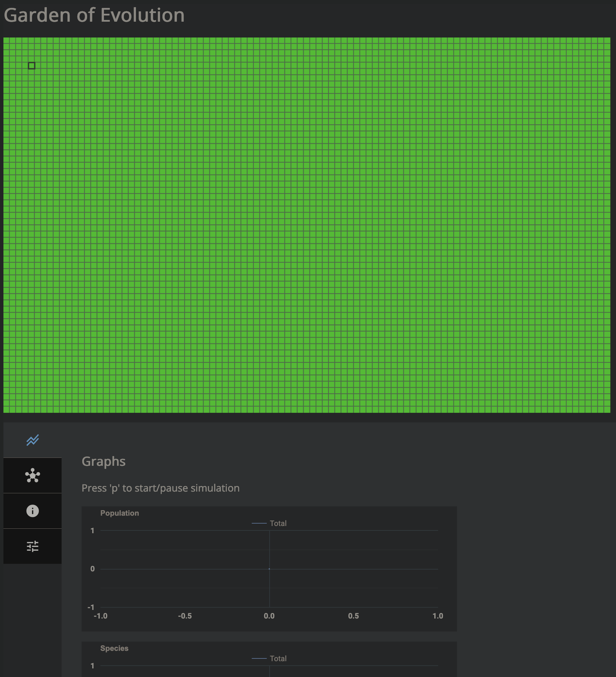Open the settings sliders icon tab
Image resolution: width=616 pixels, height=677 pixels.
click(x=32, y=546)
